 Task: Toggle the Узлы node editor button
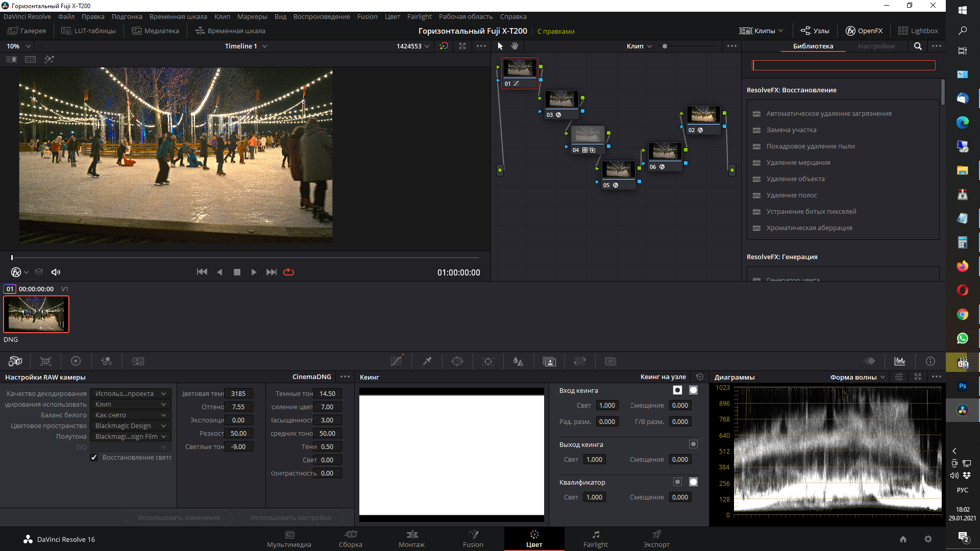click(815, 31)
